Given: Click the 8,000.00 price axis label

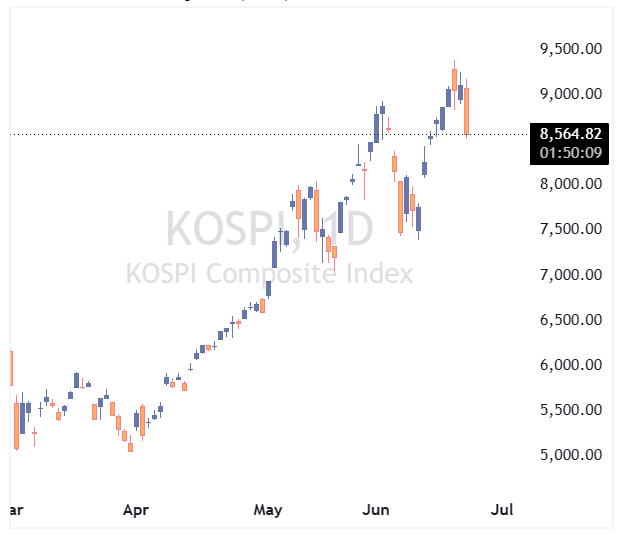Looking at the screenshot, I should 571,184.
